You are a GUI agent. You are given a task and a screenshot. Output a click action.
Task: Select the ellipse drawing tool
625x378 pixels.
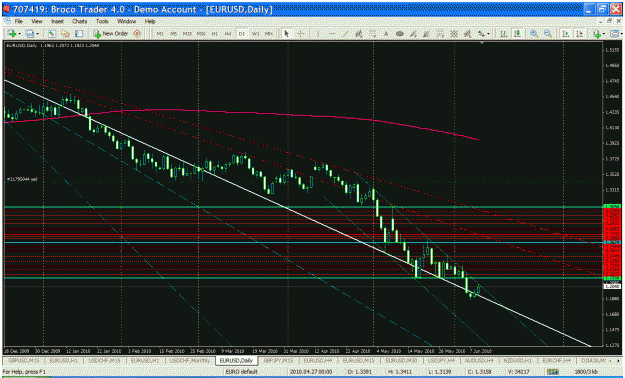400,34
